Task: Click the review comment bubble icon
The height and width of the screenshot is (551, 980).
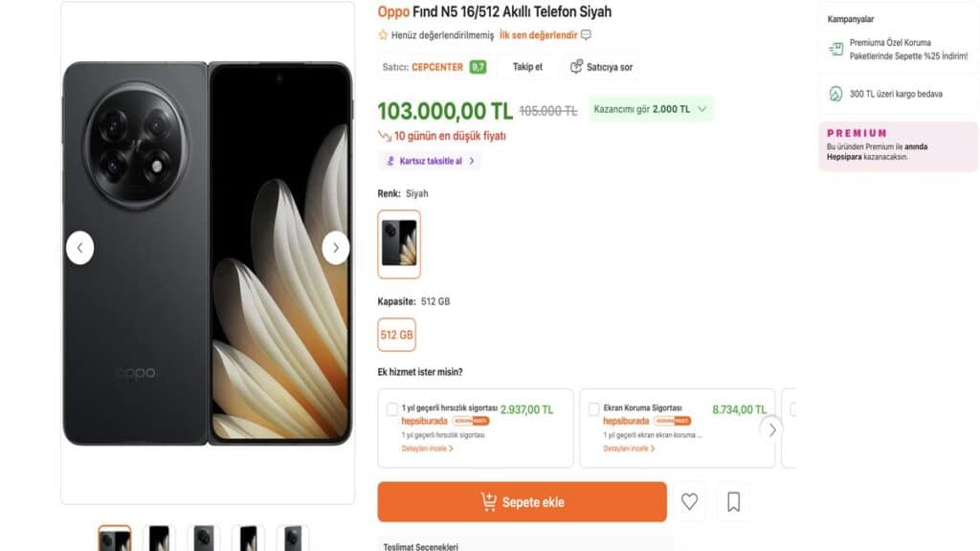Action: [x=586, y=35]
